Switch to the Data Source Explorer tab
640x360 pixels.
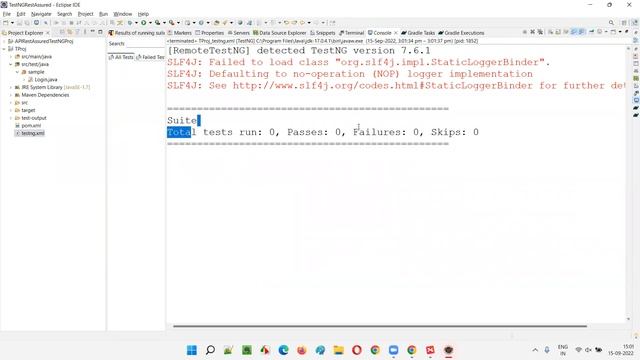tap(280, 33)
